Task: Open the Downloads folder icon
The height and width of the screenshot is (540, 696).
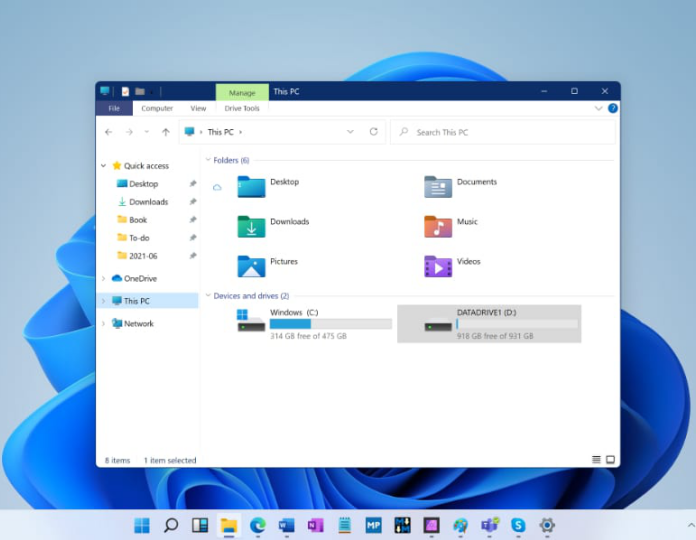Action: (251, 227)
